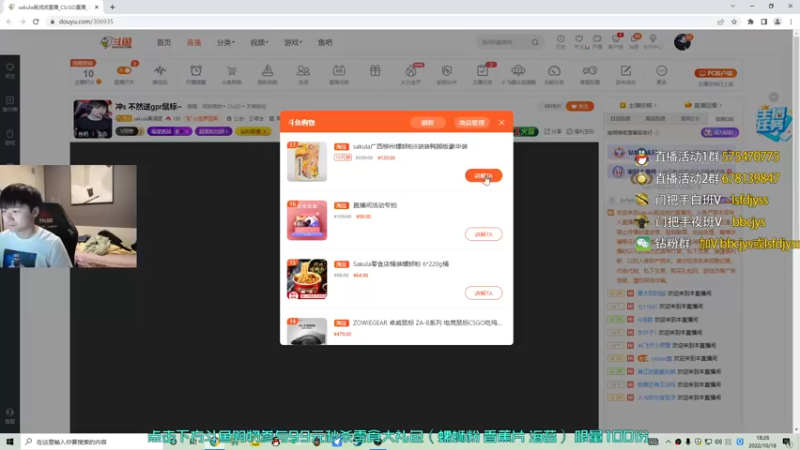The height and width of the screenshot is (450, 800).
Task: Close the 斗鱼购物 dialog
Action: (x=502, y=122)
